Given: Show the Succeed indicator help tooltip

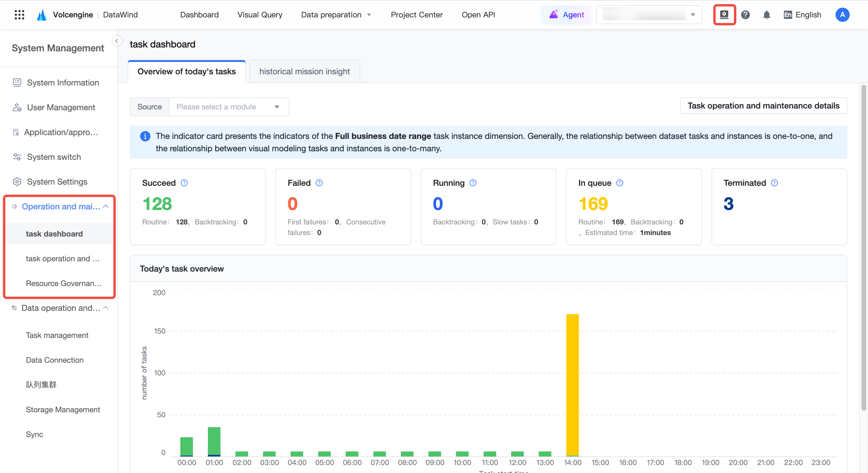Looking at the screenshot, I should coord(184,183).
